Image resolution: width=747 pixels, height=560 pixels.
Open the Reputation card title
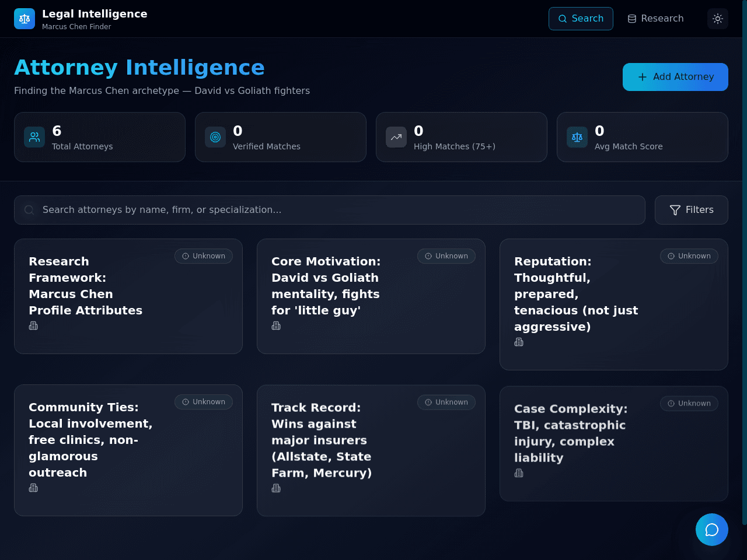coord(576,294)
